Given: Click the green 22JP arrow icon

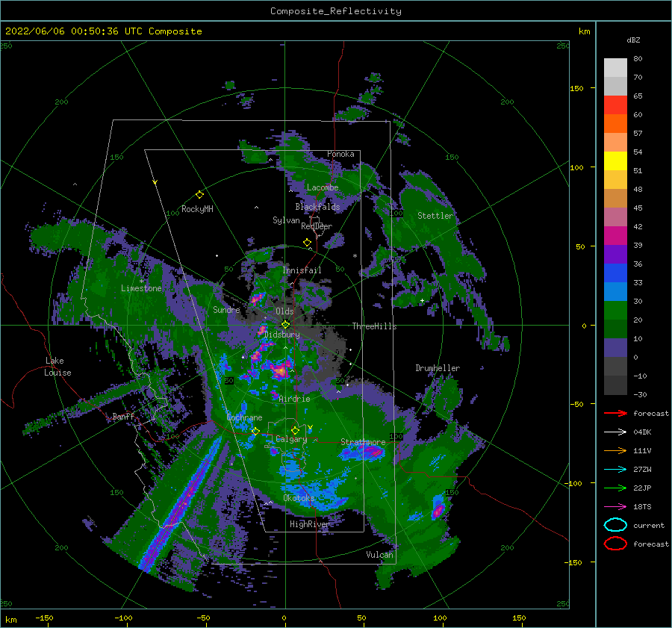Looking at the screenshot, I should pos(615,488).
